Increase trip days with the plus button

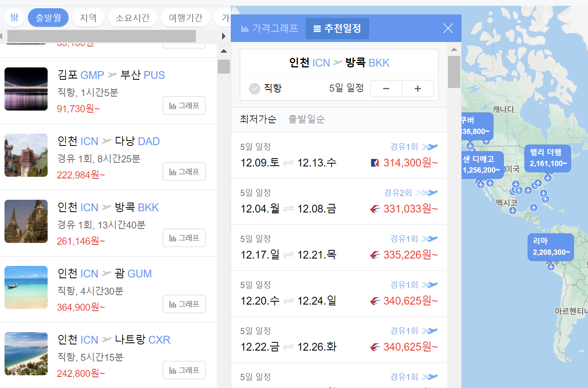coord(418,88)
